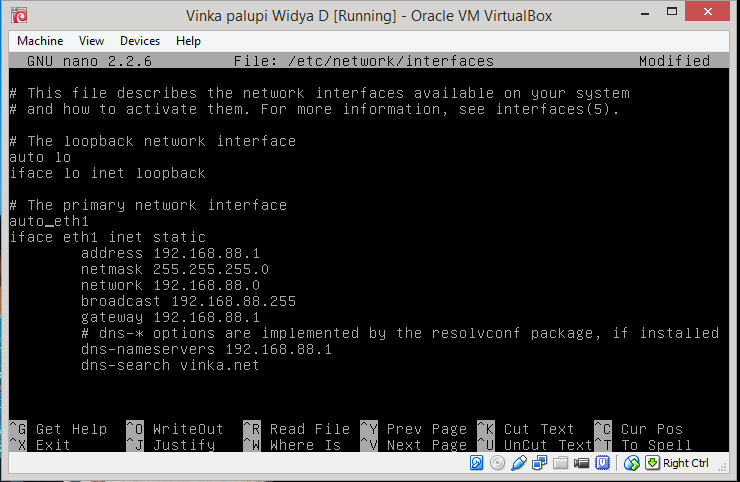Screen dimensions: 740x482
Task: Click the ^U UnCut Text shortcut
Action: click(x=535, y=445)
